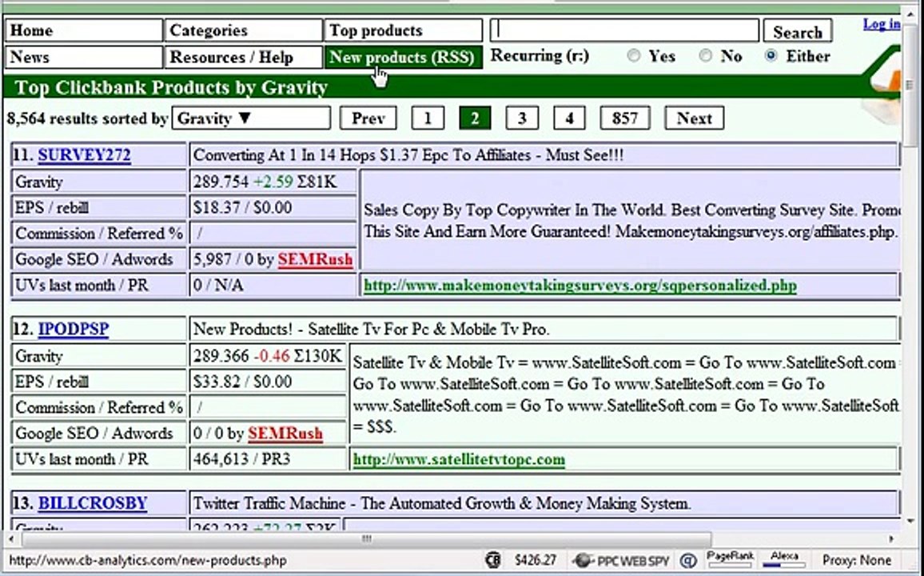
Task: Go to previous page with Prev
Action: click(x=368, y=118)
